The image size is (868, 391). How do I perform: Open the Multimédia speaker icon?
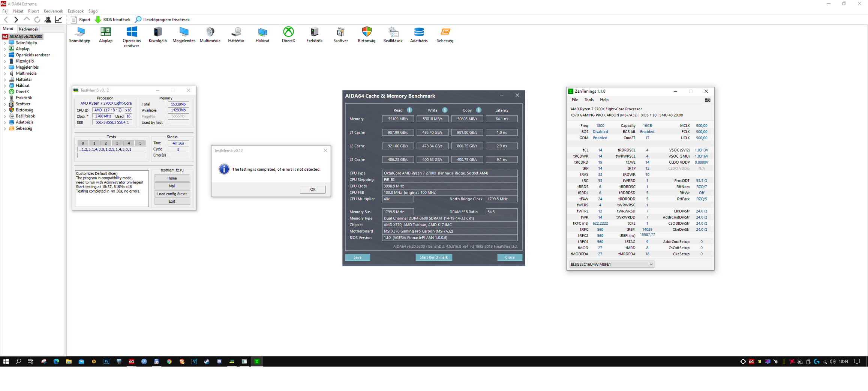pyautogui.click(x=210, y=35)
